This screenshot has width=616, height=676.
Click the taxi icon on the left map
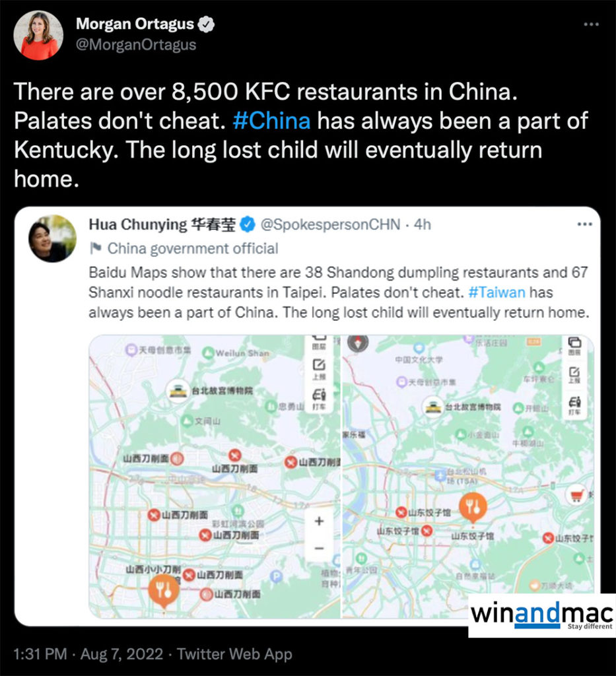click(318, 398)
